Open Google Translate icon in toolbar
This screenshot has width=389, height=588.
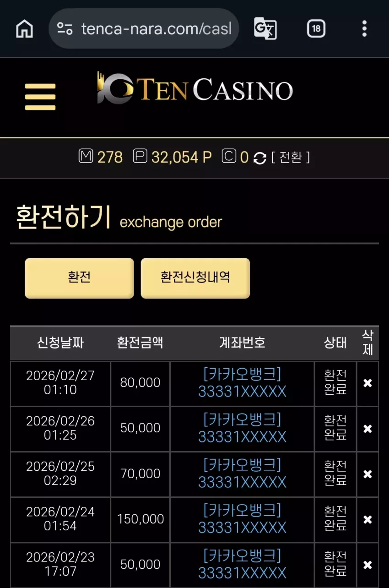pyautogui.click(x=265, y=29)
